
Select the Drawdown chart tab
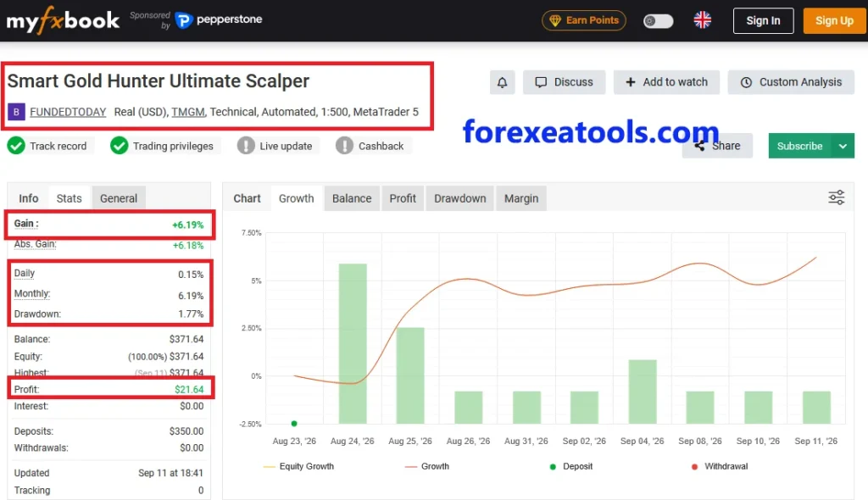coord(460,198)
